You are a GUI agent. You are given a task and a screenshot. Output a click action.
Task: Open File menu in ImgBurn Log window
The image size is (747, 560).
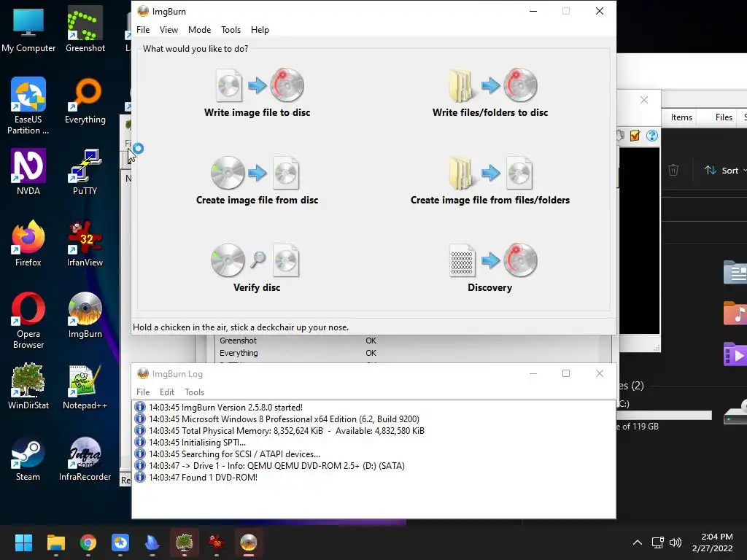[x=143, y=392]
